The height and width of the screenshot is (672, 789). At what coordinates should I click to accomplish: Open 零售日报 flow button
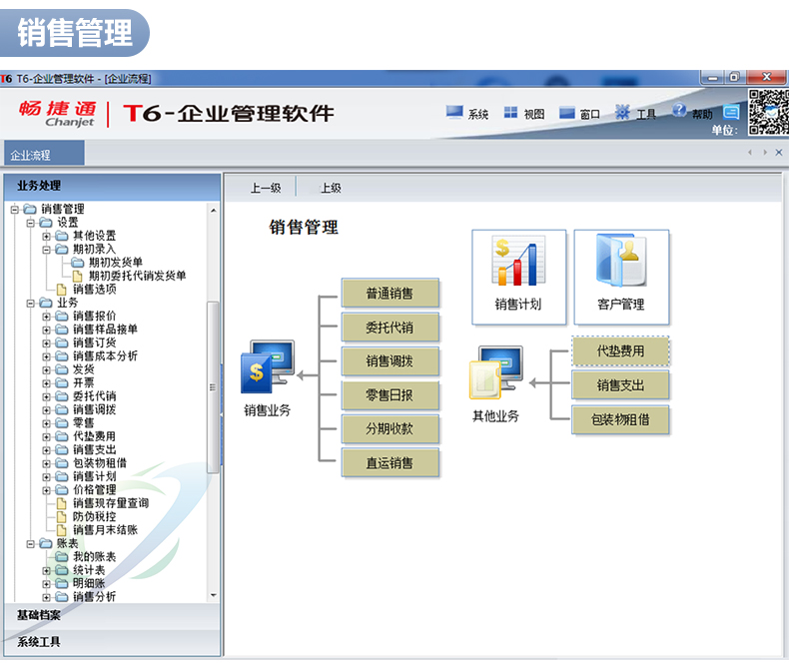click(390, 394)
